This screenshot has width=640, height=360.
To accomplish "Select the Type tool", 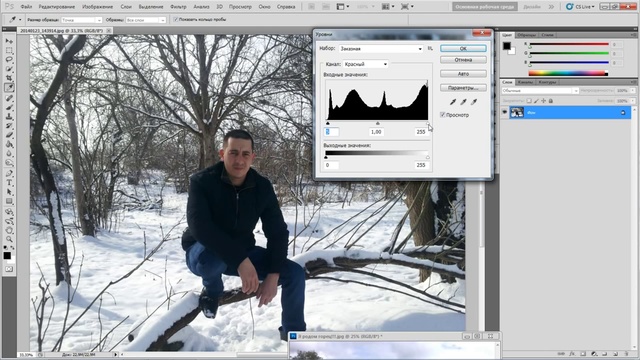I will (x=9, y=183).
